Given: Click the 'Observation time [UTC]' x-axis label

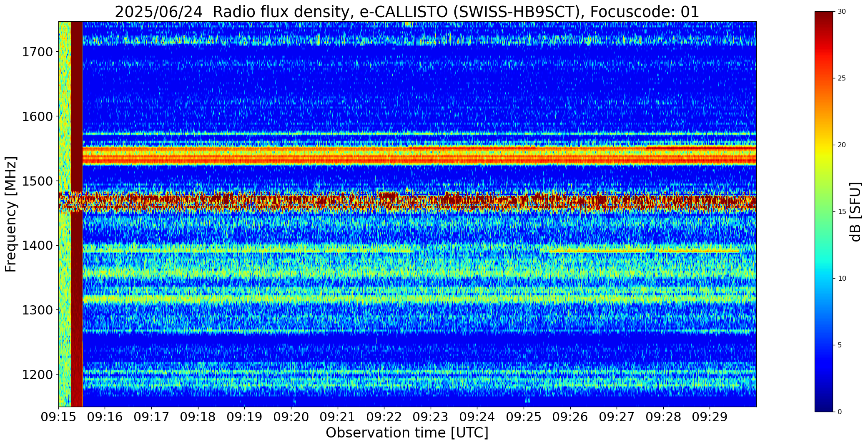Looking at the screenshot, I should (x=407, y=433).
